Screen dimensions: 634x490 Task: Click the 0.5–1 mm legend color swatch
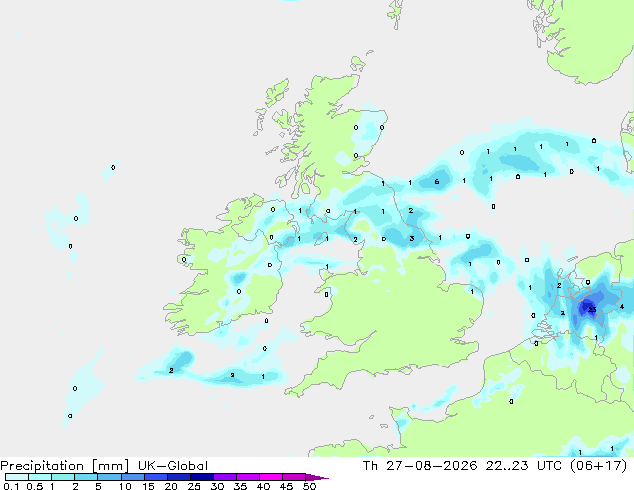tap(40, 477)
